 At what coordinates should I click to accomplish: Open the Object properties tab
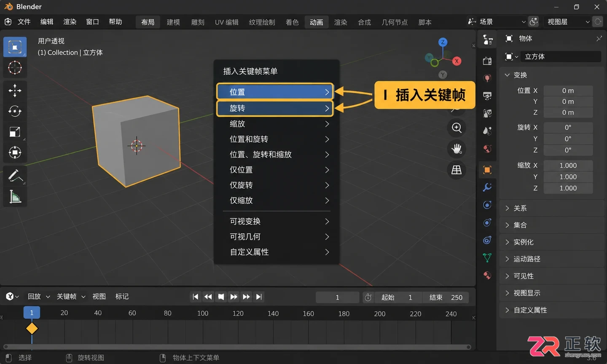tap(487, 170)
